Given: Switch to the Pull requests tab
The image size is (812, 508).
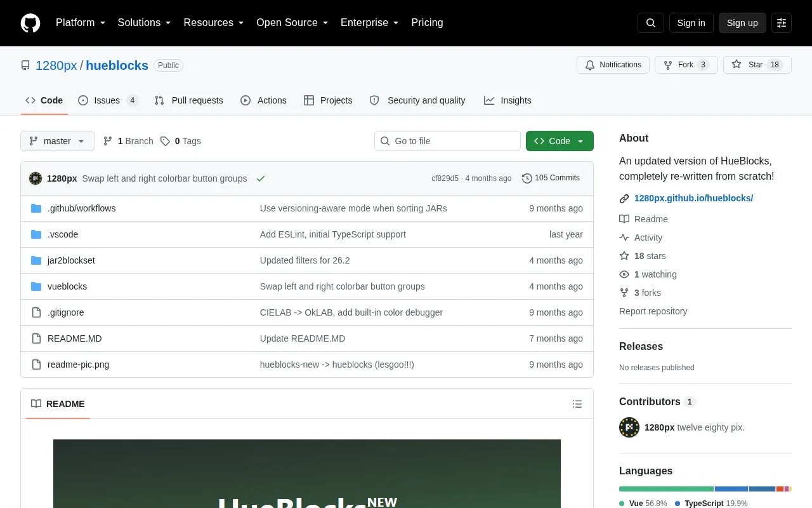Looking at the screenshot, I should click(x=188, y=100).
